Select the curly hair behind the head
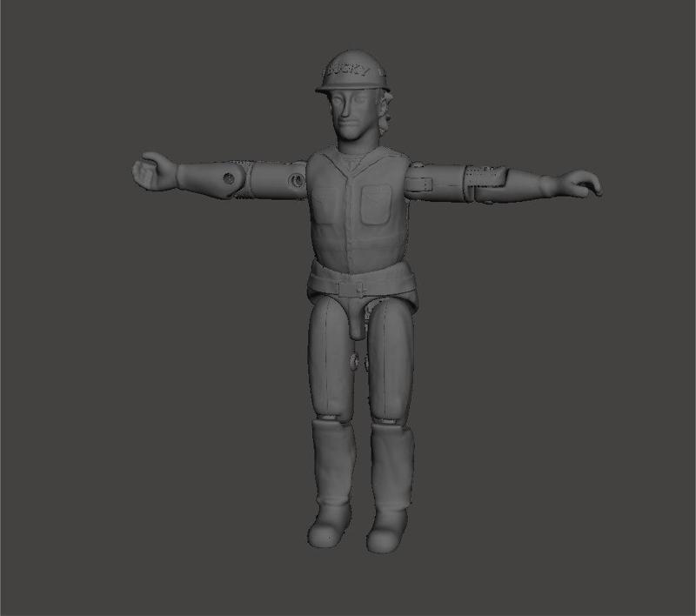The width and height of the screenshot is (696, 616). (x=385, y=112)
